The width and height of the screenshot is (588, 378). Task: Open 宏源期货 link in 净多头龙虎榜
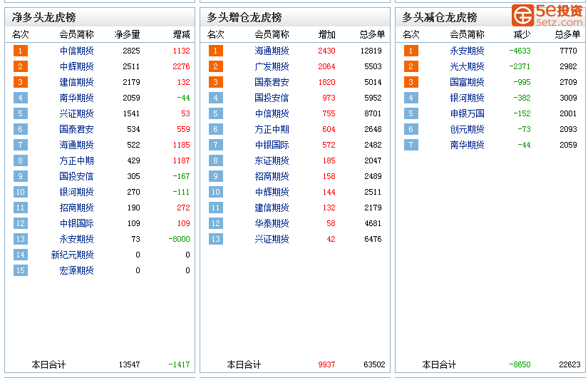click(76, 270)
